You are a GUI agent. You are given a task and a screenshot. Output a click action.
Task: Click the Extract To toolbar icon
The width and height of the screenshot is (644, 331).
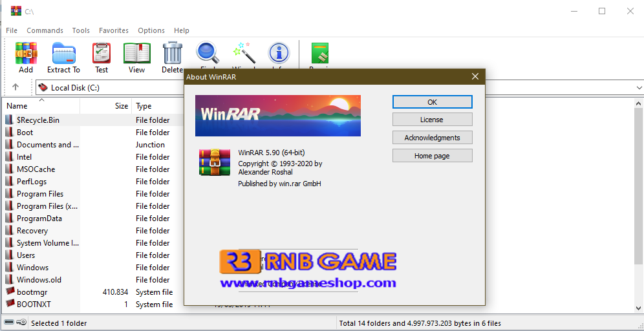pos(63,53)
